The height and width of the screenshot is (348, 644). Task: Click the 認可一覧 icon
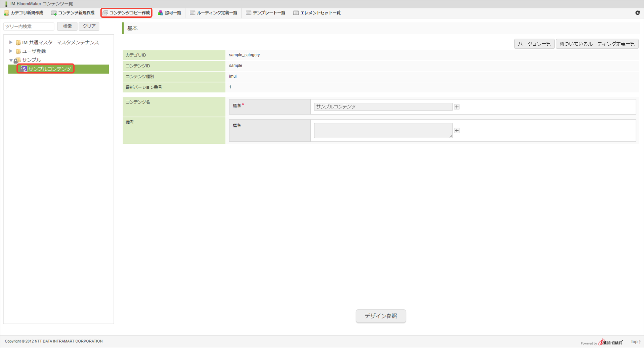click(161, 13)
